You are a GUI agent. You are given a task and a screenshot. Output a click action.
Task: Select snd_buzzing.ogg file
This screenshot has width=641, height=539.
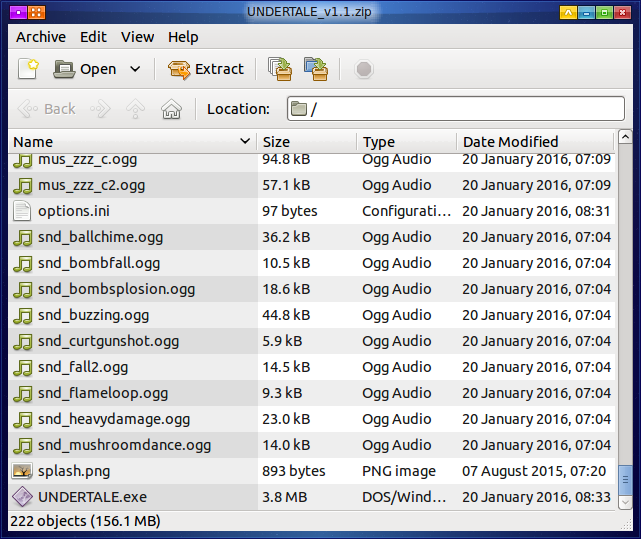(x=312, y=315)
